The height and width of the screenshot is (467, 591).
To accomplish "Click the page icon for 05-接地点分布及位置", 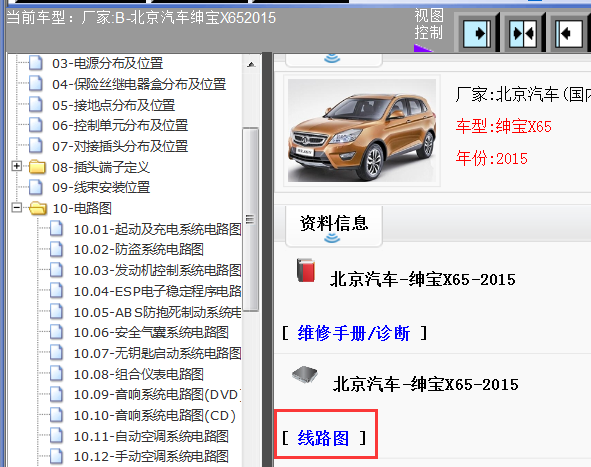I will (36, 104).
